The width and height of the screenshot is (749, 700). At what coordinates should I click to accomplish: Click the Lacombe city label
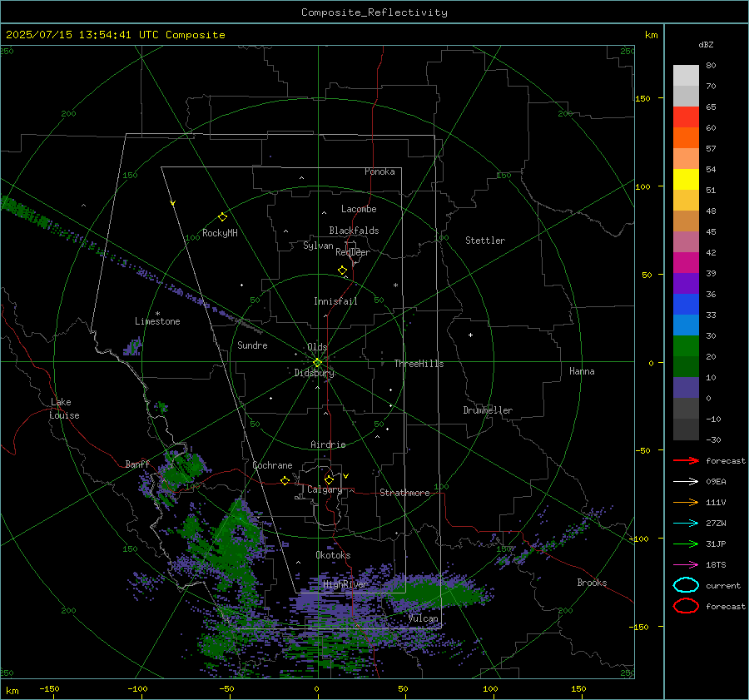359,209
